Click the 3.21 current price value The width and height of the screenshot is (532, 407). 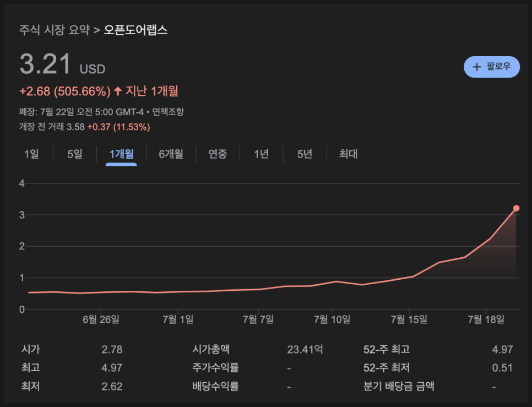click(45, 64)
